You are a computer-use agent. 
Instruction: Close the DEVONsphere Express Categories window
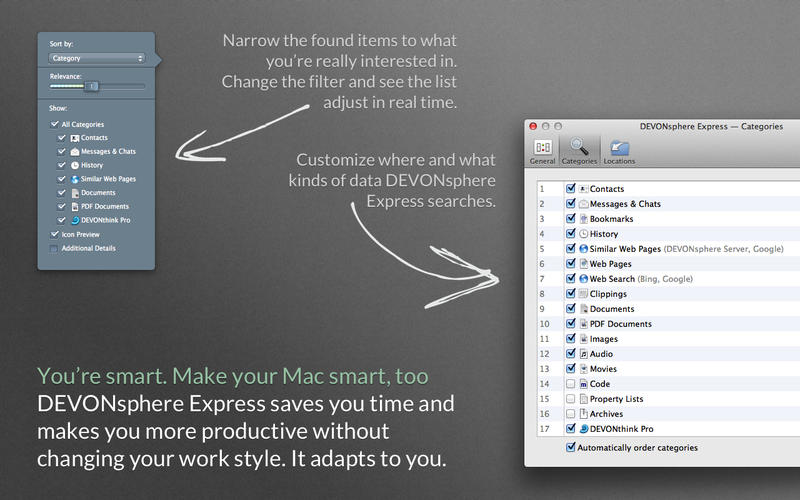click(x=533, y=126)
